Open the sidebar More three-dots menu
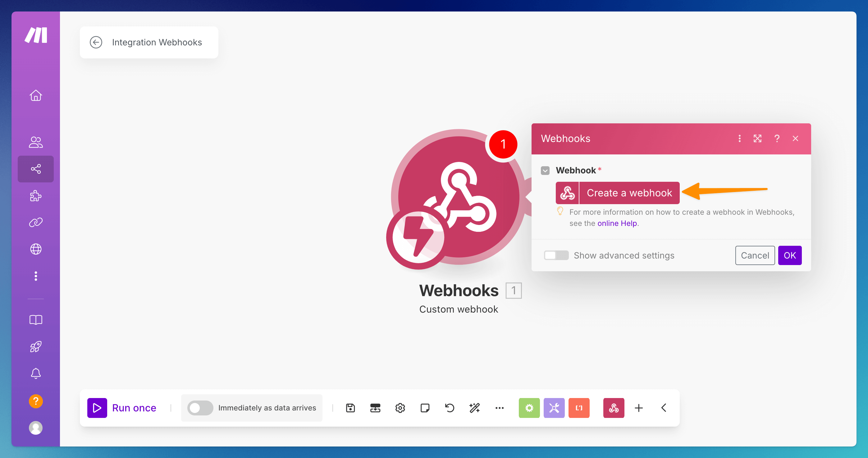This screenshot has width=868, height=458. (36, 276)
